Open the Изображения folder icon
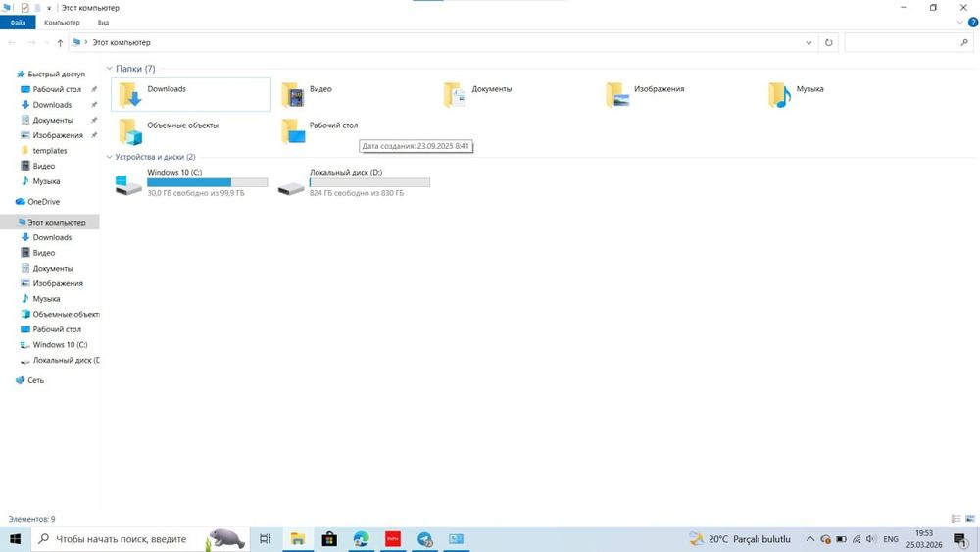Viewport: 980px width, 552px height. 617,96
